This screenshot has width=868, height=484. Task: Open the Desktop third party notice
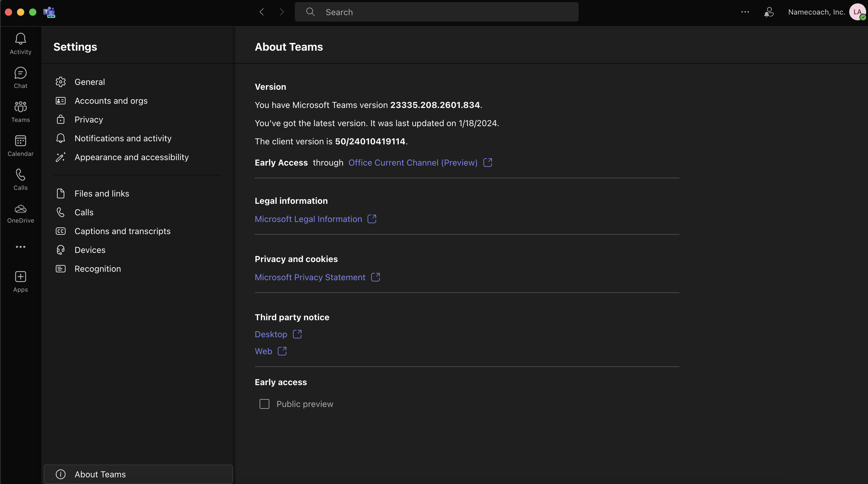point(271,334)
